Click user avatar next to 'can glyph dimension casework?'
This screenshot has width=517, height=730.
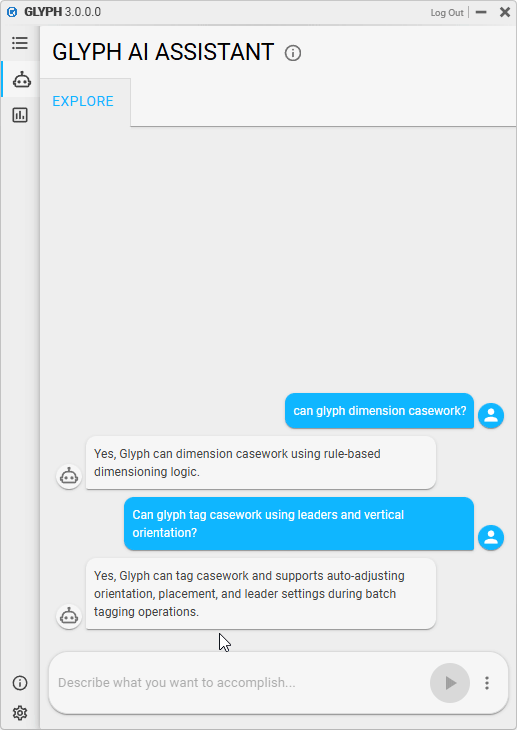pyautogui.click(x=491, y=415)
